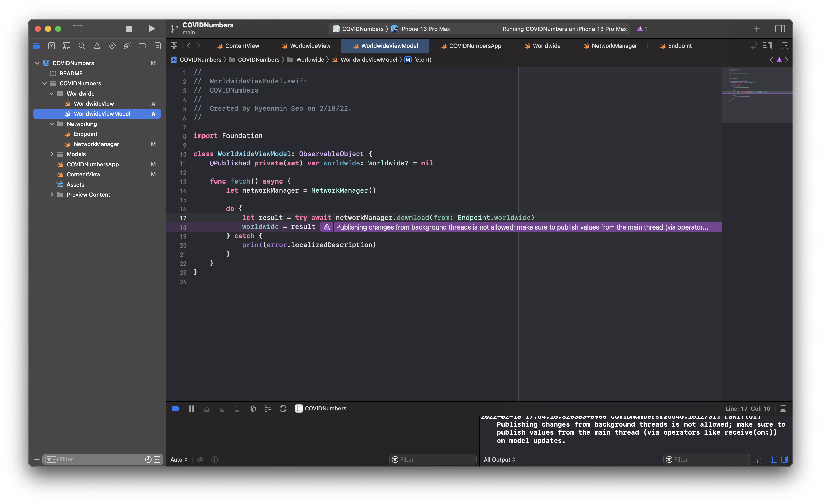Open the Debug Memory Graph icon
Screen dimensions: 821x504
click(x=268, y=409)
